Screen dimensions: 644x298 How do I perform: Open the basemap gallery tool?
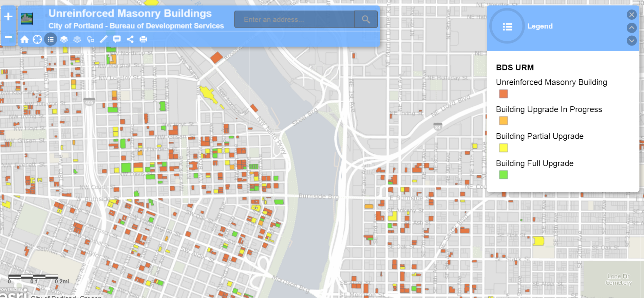pos(77,39)
